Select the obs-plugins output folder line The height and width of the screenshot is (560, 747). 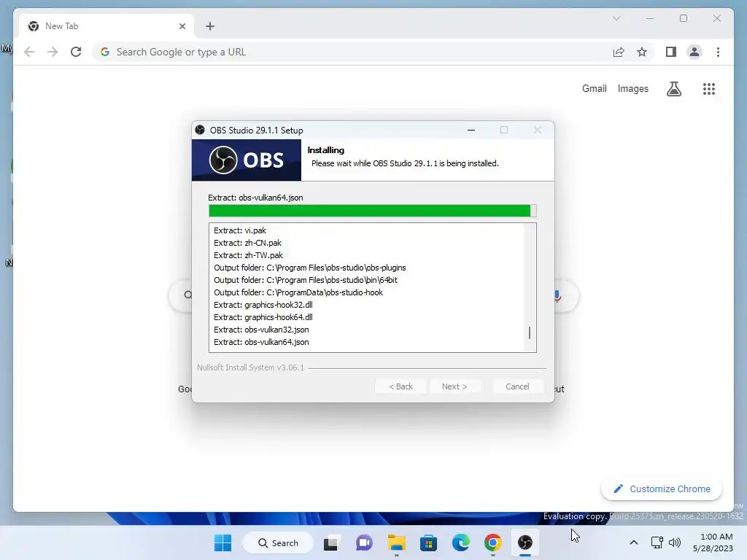[309, 268]
